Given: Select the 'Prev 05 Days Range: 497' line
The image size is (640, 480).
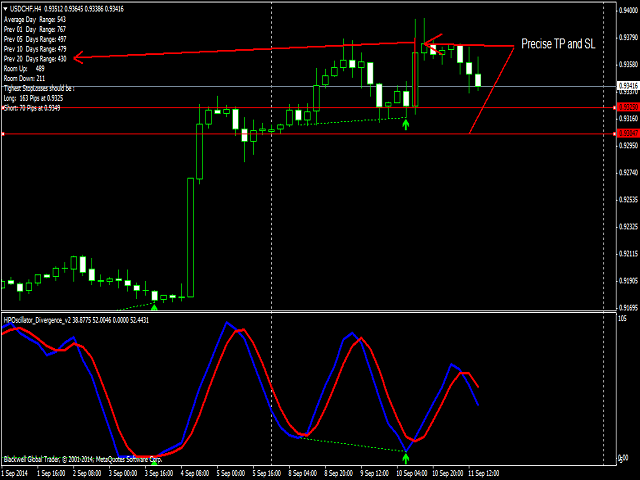Looking at the screenshot, I should point(35,39).
